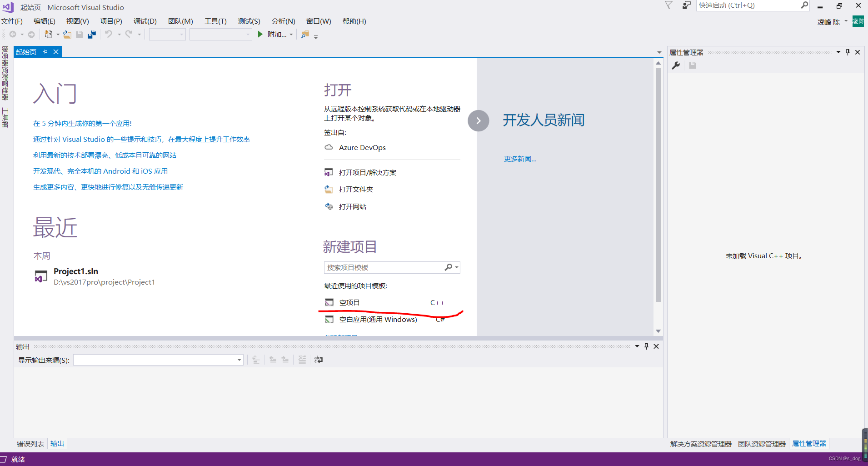Open the 调试(D) menu
This screenshot has height=466, width=868.
(145, 21)
